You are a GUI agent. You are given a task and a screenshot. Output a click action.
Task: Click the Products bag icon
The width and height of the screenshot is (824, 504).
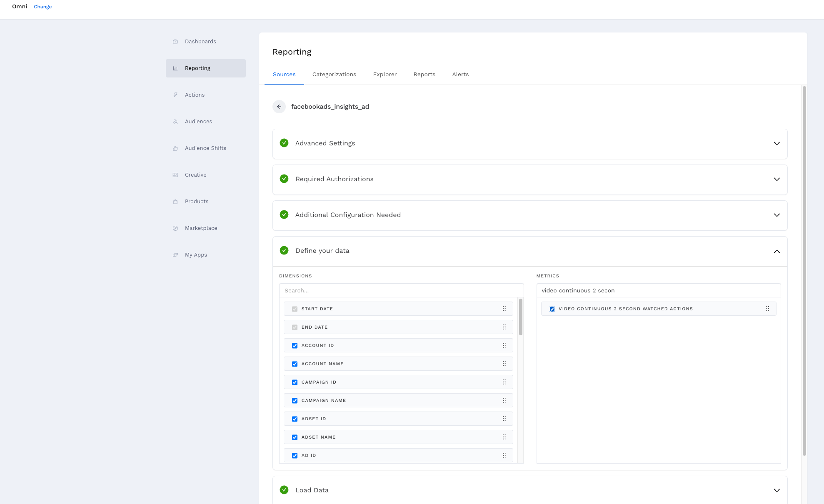coord(175,202)
